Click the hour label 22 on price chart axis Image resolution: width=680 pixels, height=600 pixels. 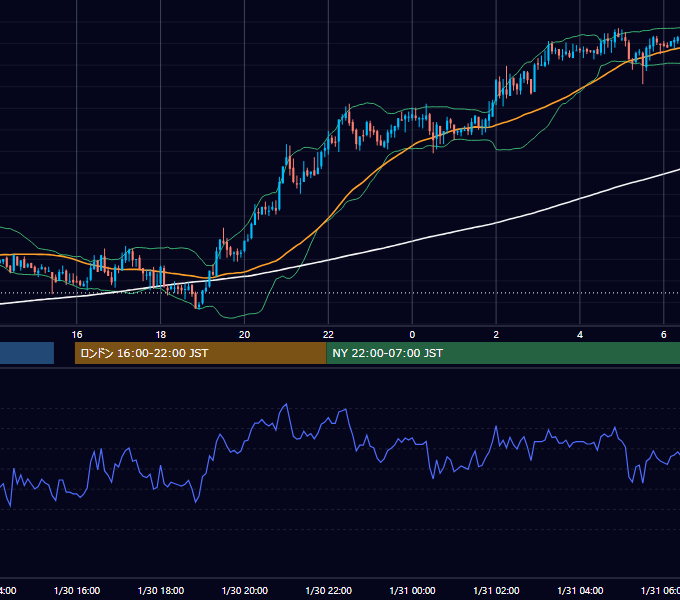pyautogui.click(x=328, y=335)
